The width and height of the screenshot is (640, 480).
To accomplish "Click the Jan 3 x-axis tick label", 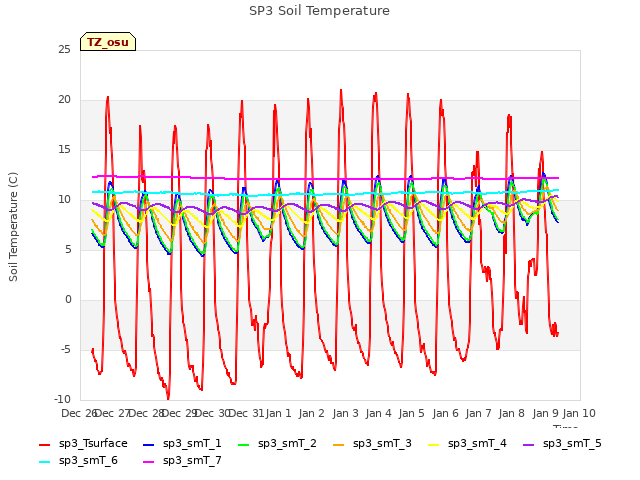I will (x=345, y=413).
